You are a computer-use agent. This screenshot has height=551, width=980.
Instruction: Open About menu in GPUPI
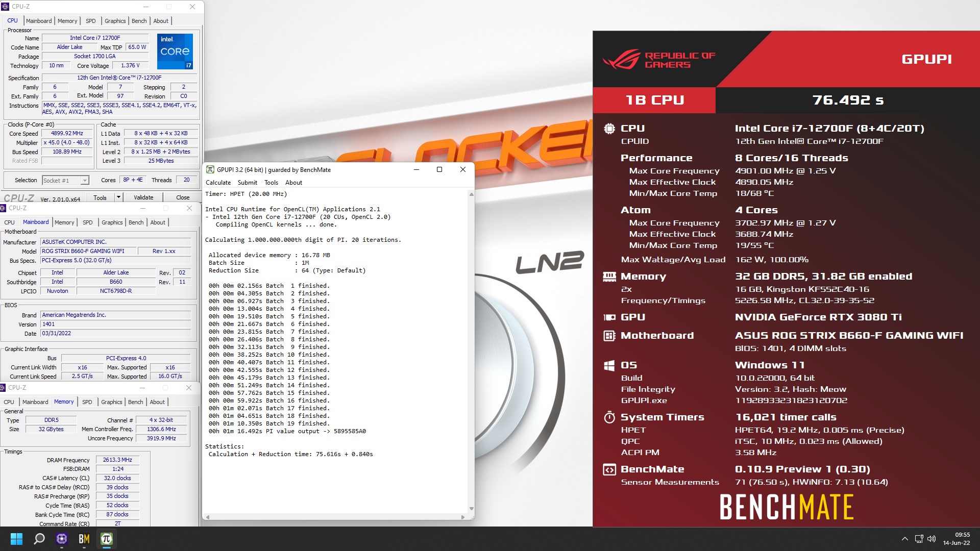(293, 183)
